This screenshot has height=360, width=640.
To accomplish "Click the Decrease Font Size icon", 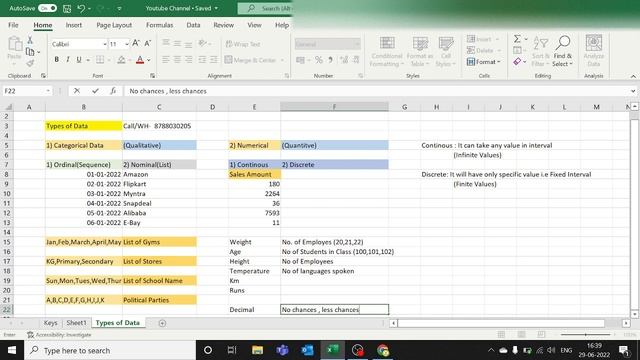I will [148, 43].
